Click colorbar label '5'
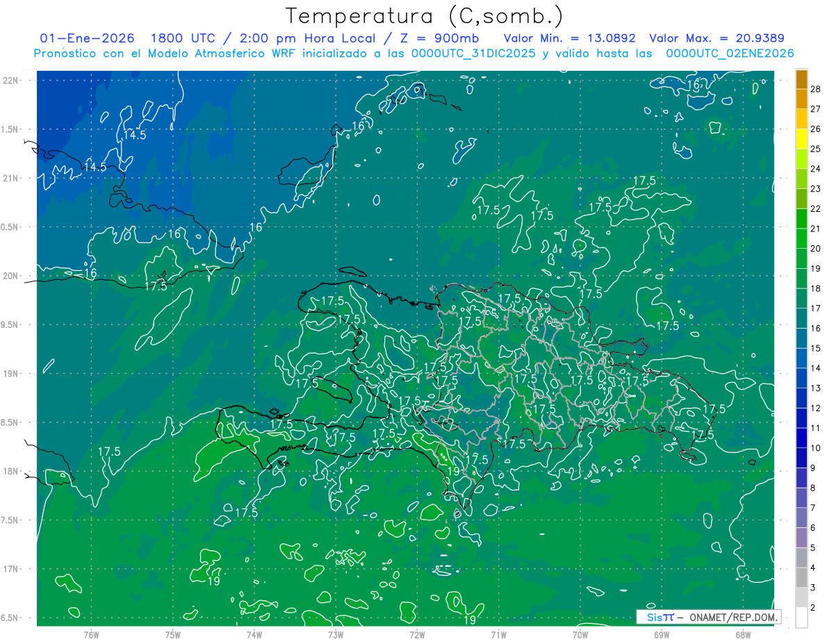This screenshot has height=644, width=834. pyautogui.click(x=813, y=548)
